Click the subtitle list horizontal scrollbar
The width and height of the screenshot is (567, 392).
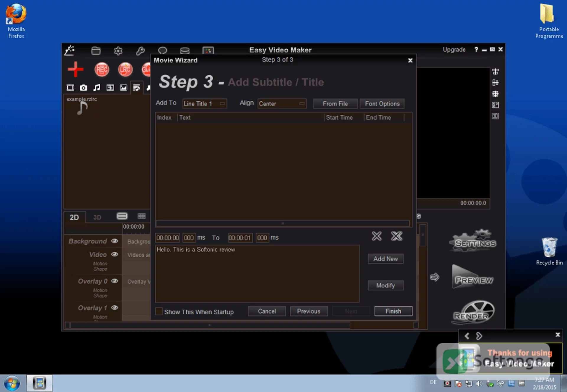click(x=283, y=223)
